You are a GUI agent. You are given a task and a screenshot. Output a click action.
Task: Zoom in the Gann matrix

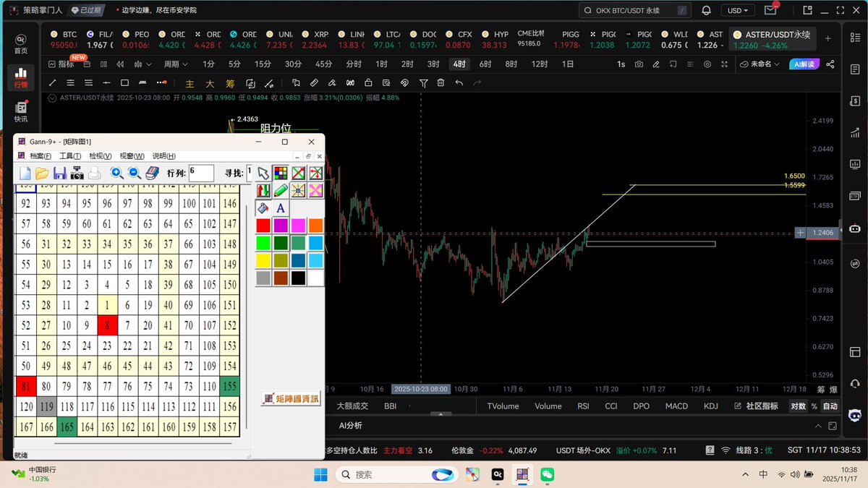[116, 173]
